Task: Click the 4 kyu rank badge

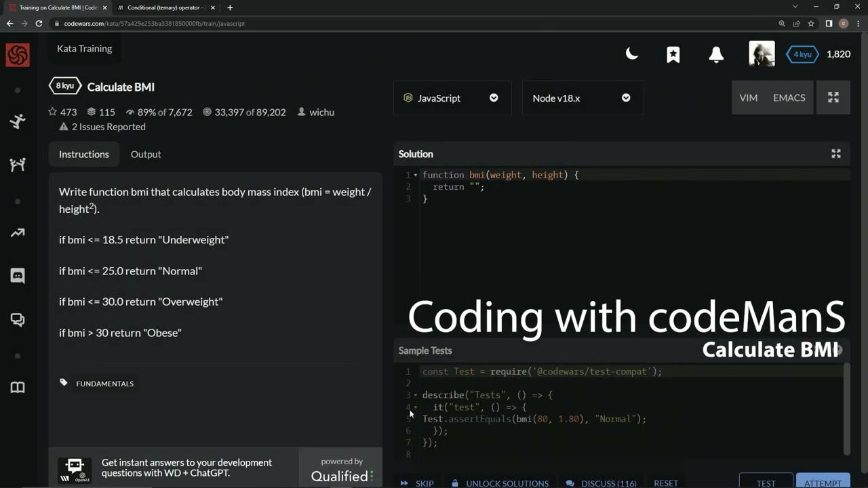Action: click(802, 54)
